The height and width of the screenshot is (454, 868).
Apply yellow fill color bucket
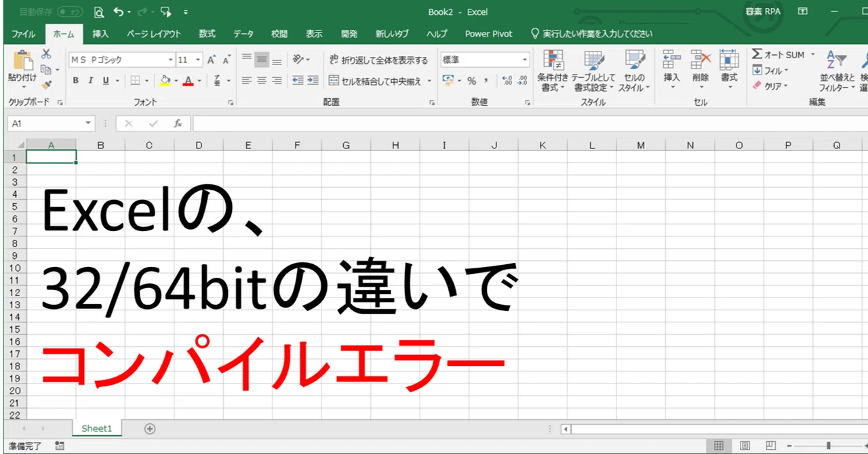[x=165, y=81]
